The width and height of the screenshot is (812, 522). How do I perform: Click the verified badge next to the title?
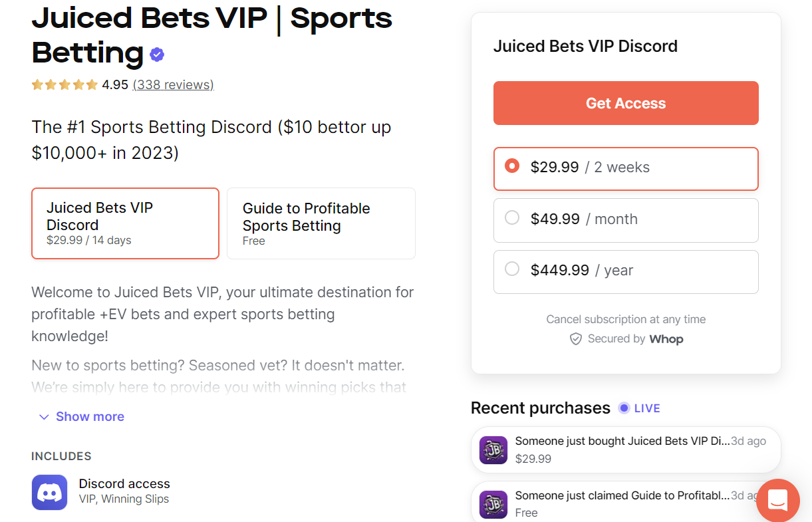157,54
